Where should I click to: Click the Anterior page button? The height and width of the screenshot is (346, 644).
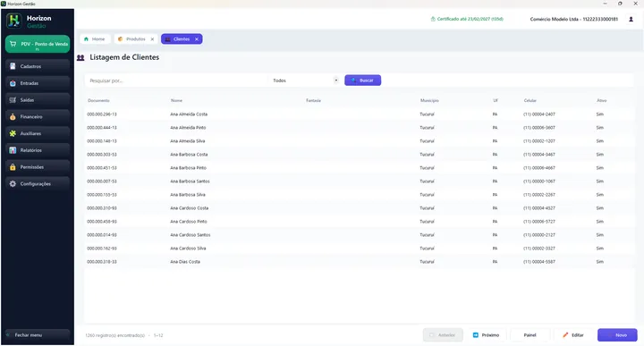(443, 335)
